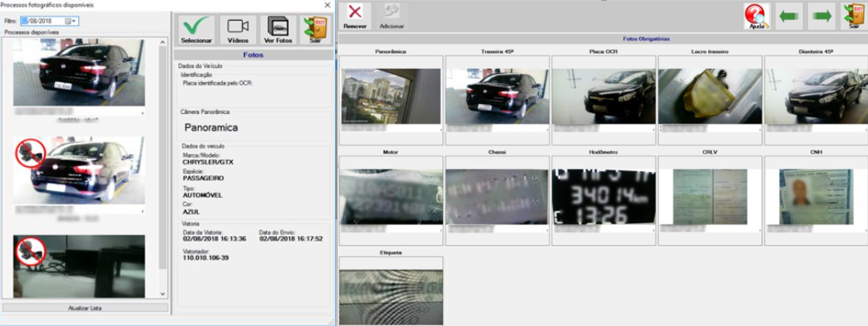Click scroll arrow under first process thumbnail
Image resolution: width=868 pixels, height=326 pixels.
tap(143, 113)
